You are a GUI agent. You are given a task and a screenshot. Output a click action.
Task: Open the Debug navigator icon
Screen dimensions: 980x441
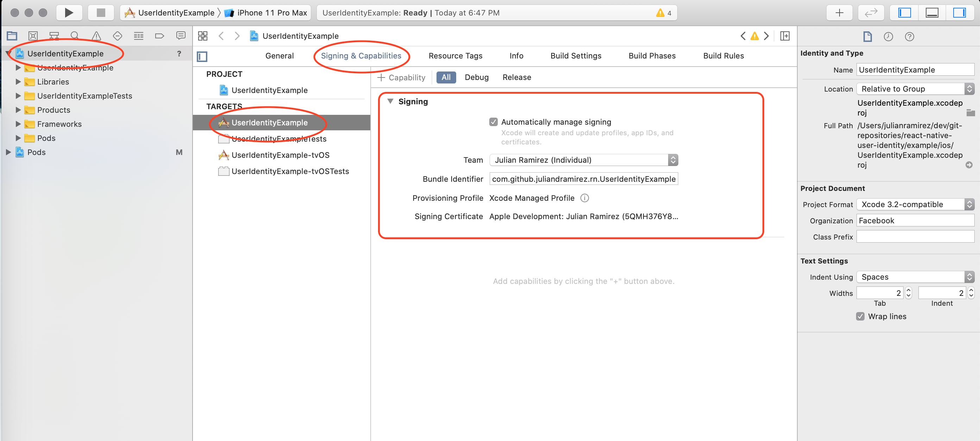pyautogui.click(x=138, y=36)
